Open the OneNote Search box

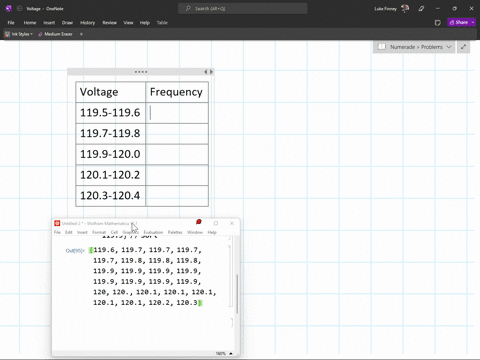point(243,9)
